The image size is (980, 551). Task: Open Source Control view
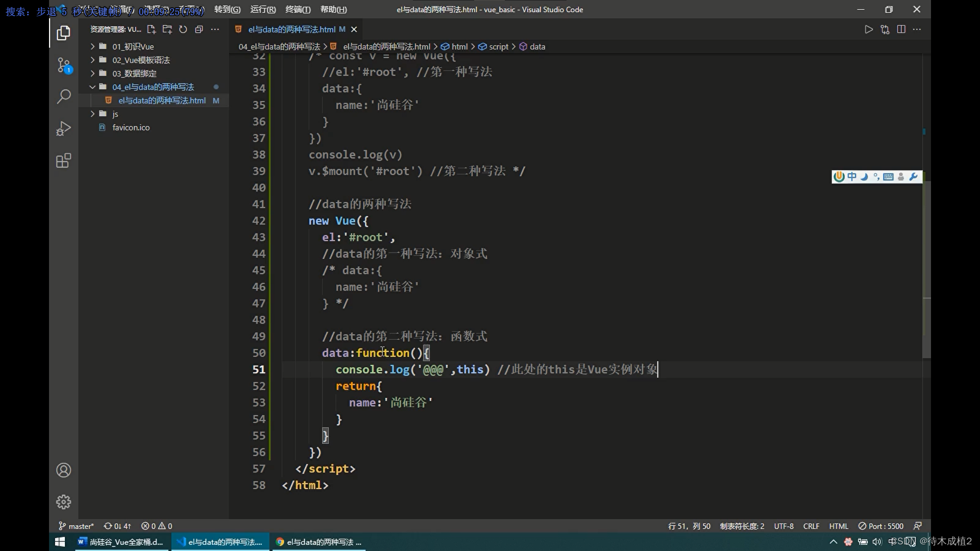(x=63, y=65)
